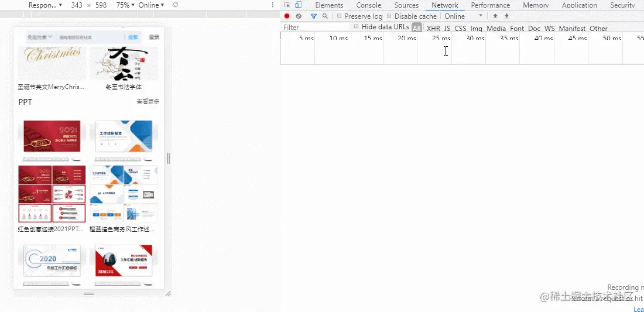This screenshot has height=312, width=644.
Task: Filter requests by Manifest
Action: [x=572, y=28]
